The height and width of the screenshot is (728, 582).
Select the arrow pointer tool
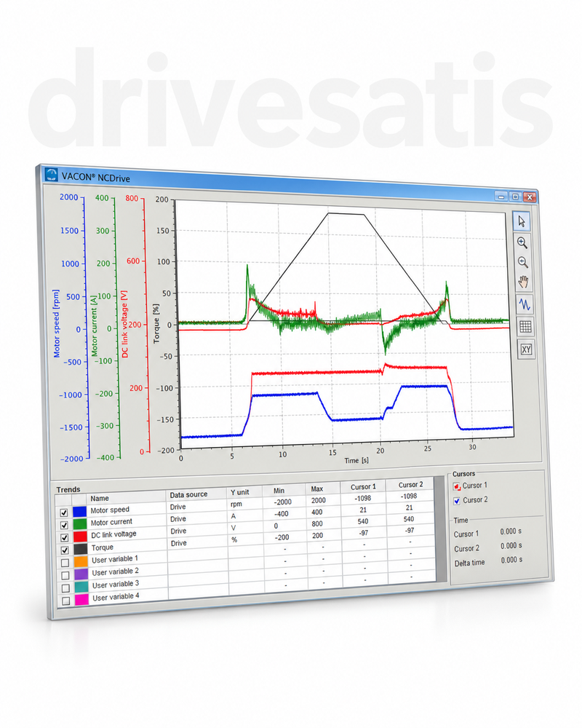coord(521,221)
